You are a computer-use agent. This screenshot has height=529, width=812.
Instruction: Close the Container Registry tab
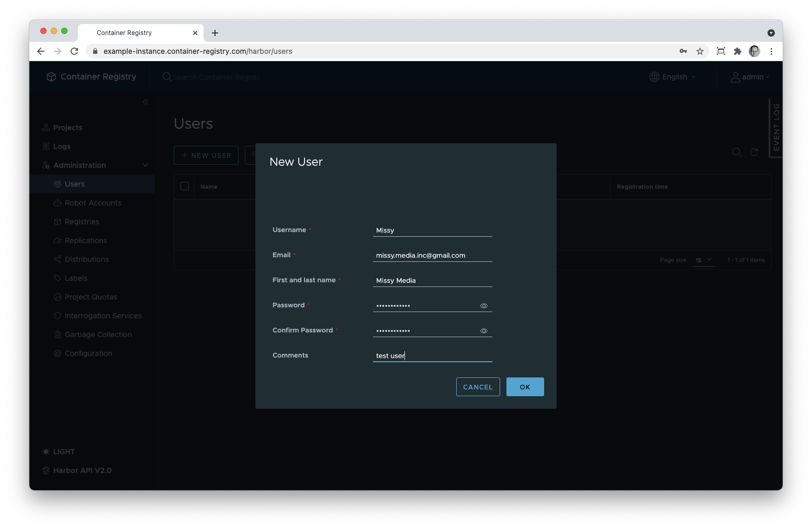point(195,33)
